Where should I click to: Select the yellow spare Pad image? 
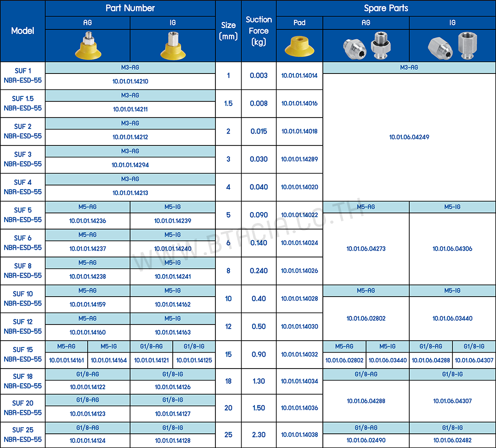pos(299,46)
